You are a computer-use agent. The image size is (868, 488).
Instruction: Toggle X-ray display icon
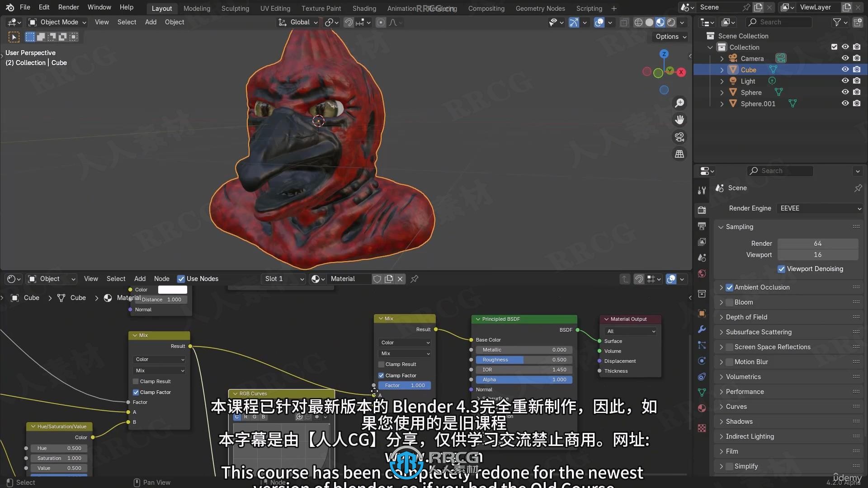pyautogui.click(x=624, y=22)
